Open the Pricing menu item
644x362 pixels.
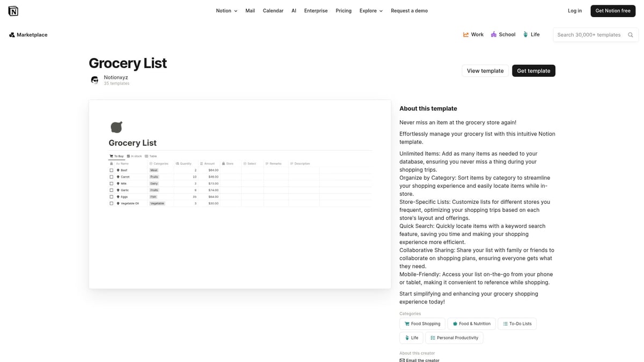coord(343,10)
